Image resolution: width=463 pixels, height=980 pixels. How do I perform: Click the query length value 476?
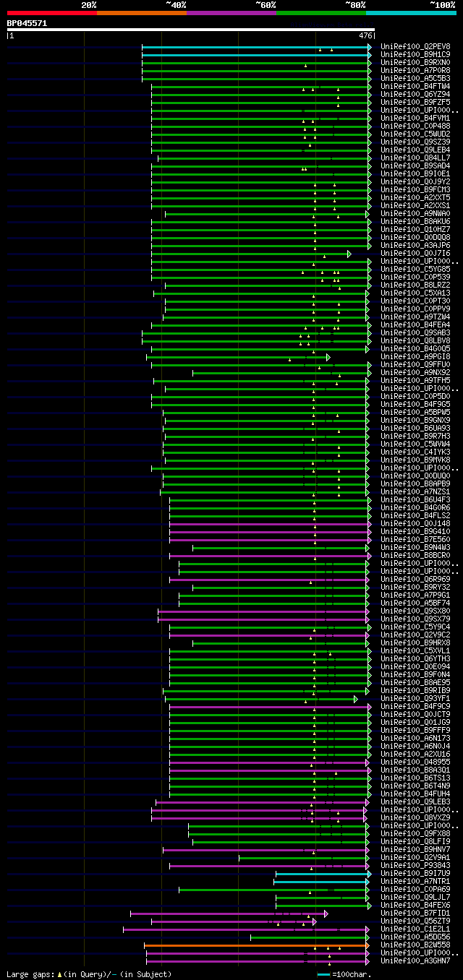tap(365, 35)
